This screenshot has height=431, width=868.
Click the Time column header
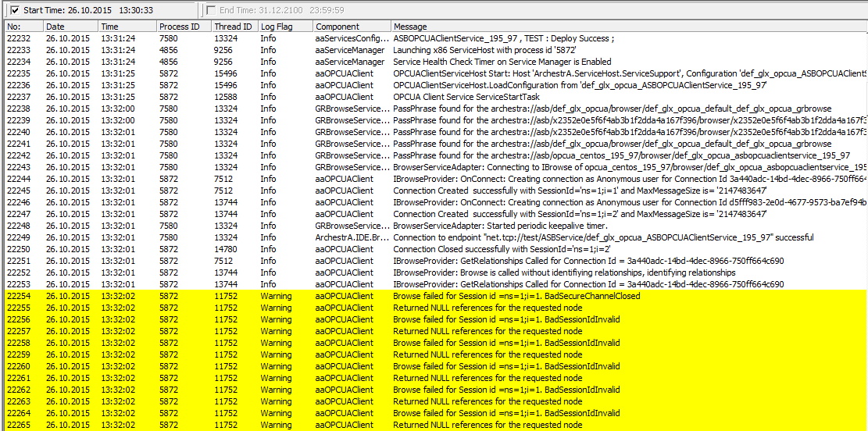point(127,27)
